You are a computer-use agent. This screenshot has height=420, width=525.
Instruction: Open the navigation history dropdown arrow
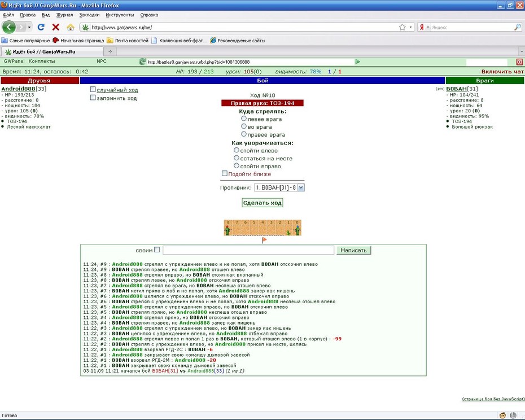click(29, 27)
